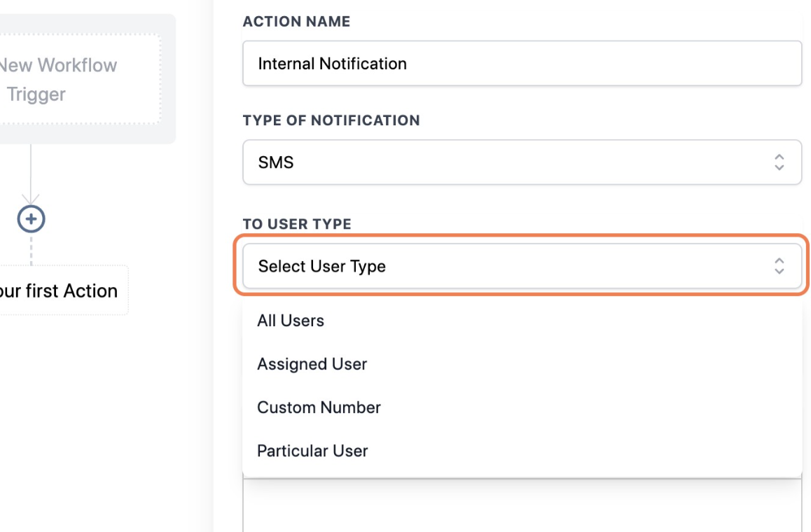
Task: Choose Assigned User option
Action: coord(312,364)
